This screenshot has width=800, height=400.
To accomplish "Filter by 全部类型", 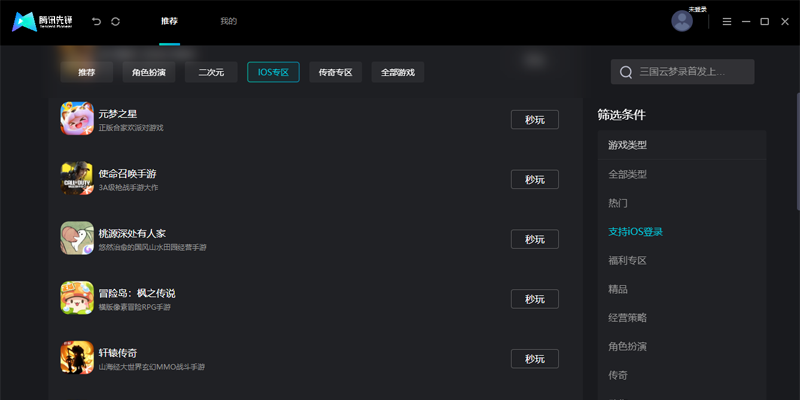I will [x=628, y=174].
